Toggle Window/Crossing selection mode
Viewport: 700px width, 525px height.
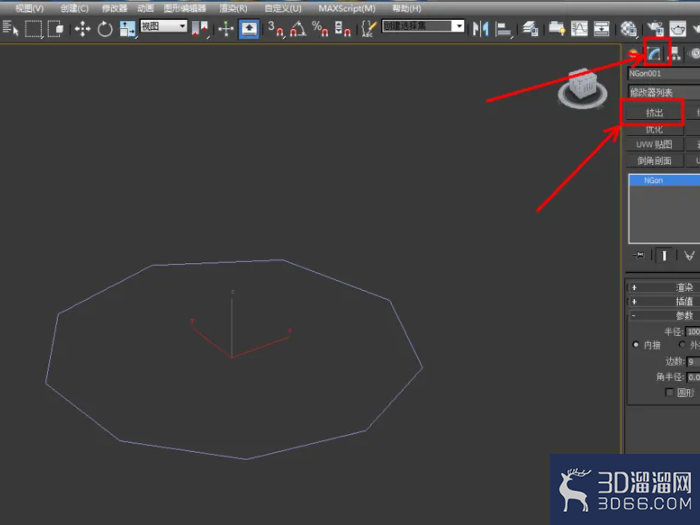tap(55, 29)
